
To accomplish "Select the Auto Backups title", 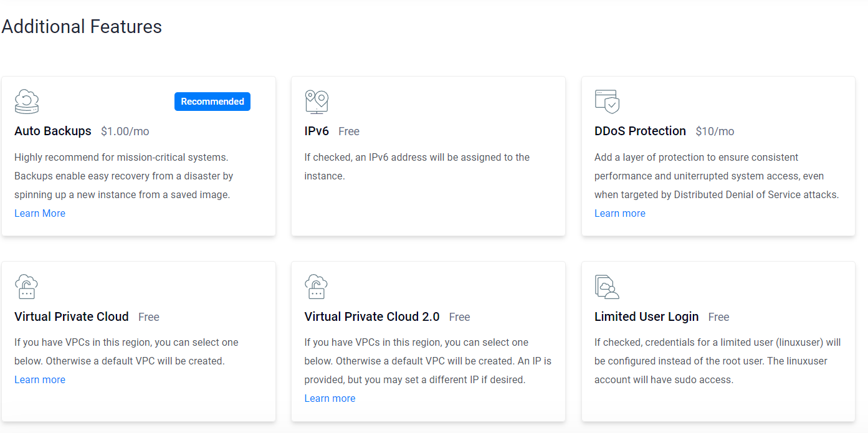I will pyautogui.click(x=53, y=131).
